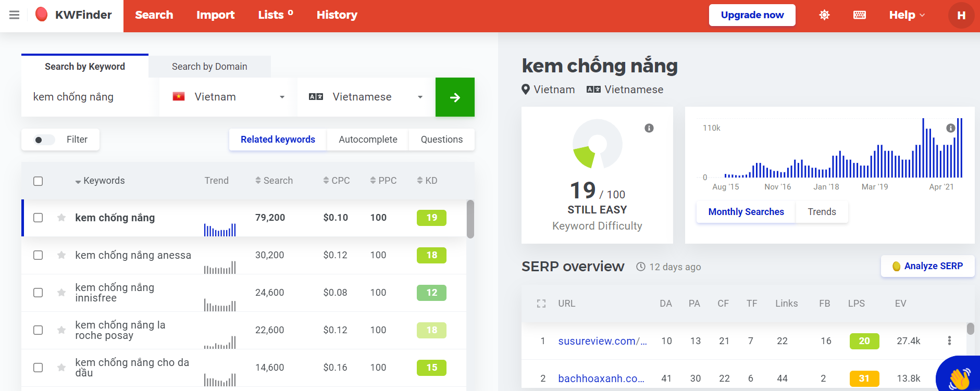Open the chat waving hand widget
The width and height of the screenshot is (980, 391).
click(x=959, y=376)
